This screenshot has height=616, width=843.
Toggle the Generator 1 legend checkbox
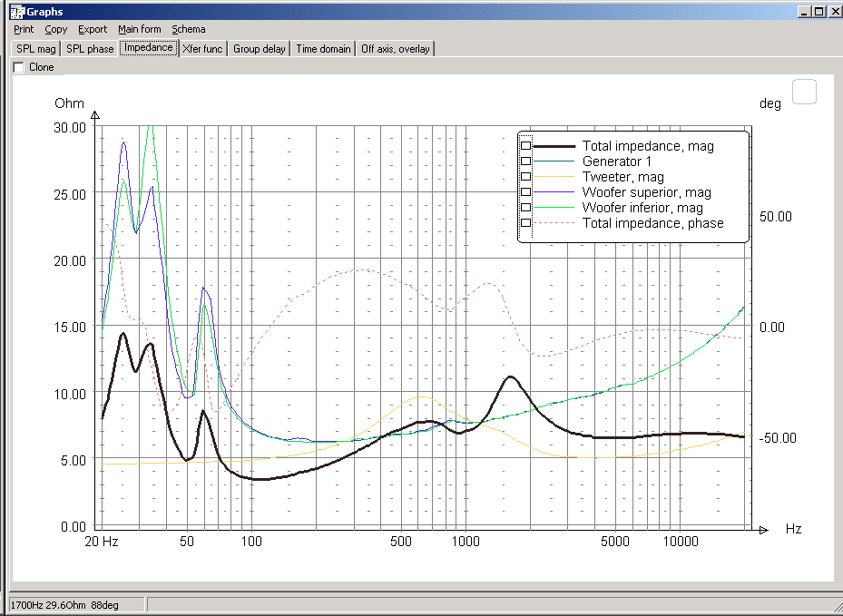[x=525, y=161]
